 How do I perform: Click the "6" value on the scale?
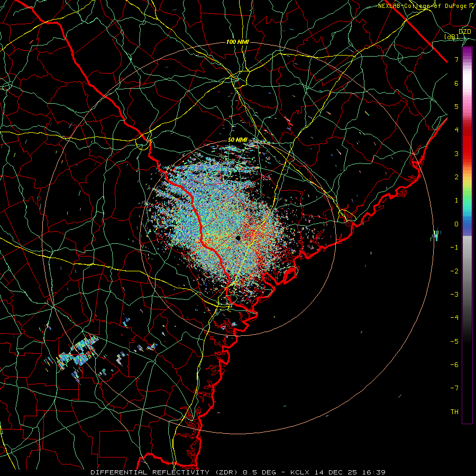(456, 83)
